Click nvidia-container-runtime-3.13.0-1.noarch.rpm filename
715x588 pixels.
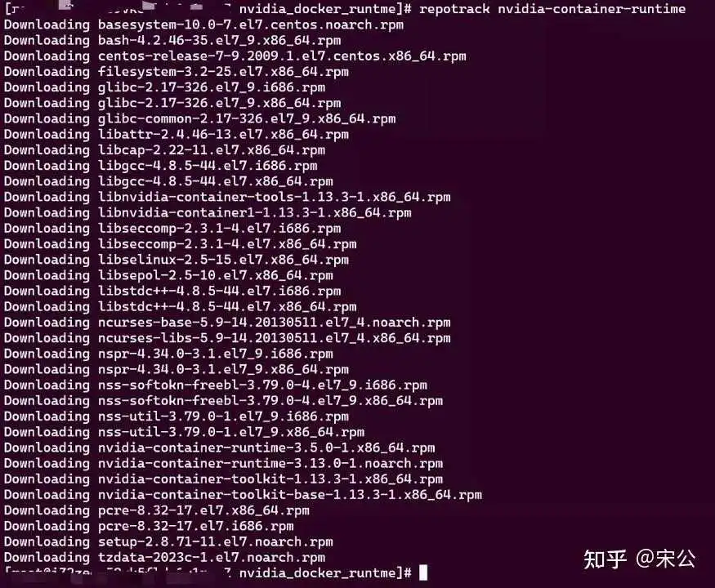tap(270, 463)
